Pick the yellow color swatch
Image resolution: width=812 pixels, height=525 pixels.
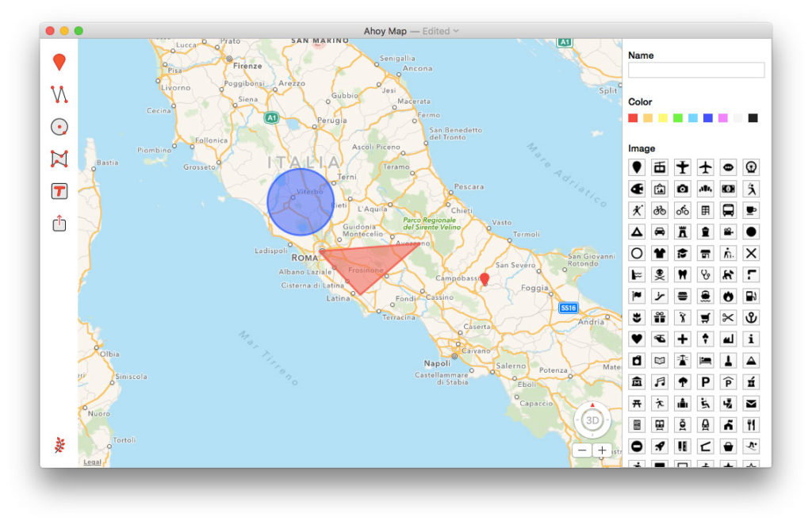pyautogui.click(x=663, y=118)
